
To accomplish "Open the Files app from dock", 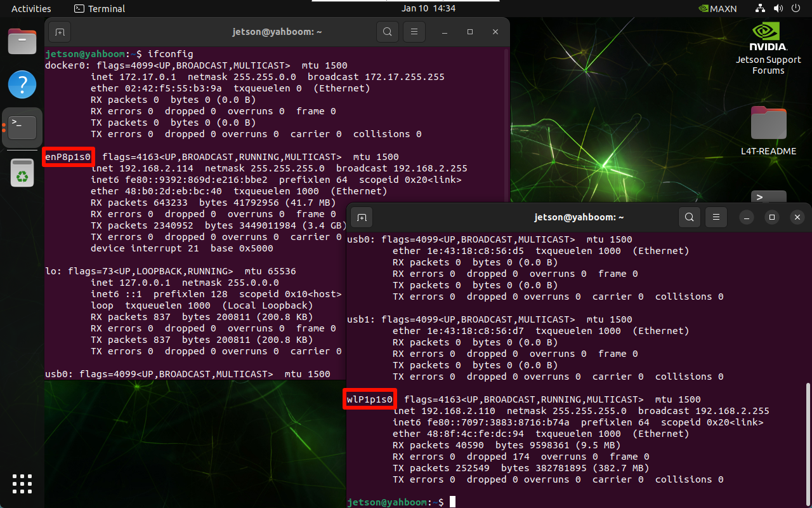I will [22, 42].
